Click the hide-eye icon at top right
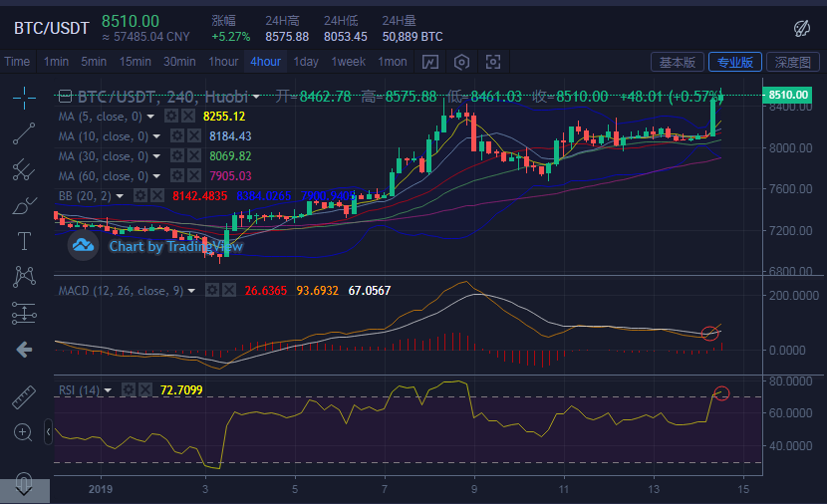This screenshot has height=504, width=827. click(x=802, y=29)
